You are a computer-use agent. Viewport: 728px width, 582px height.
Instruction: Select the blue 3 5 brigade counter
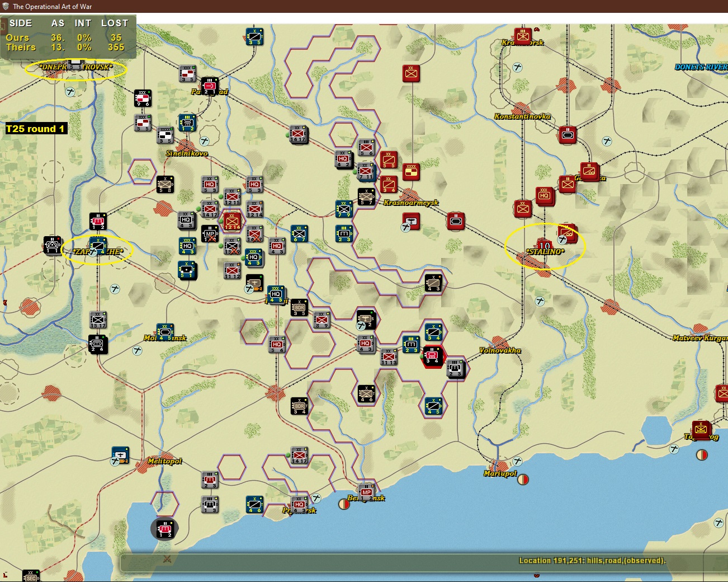(254, 36)
